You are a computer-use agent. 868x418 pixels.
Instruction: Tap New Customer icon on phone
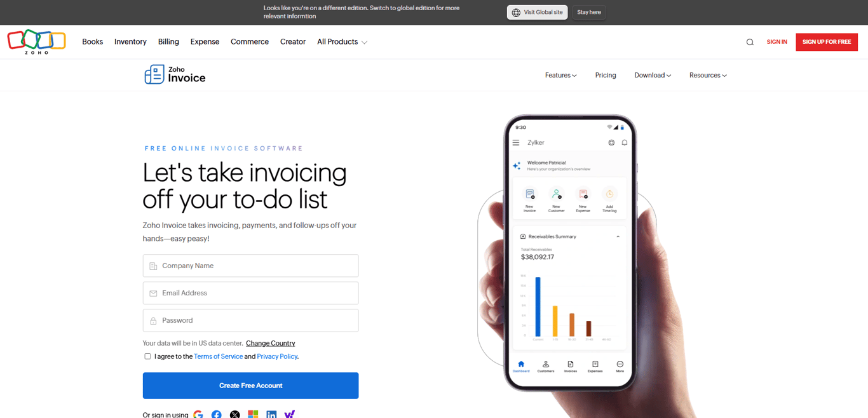pyautogui.click(x=557, y=194)
